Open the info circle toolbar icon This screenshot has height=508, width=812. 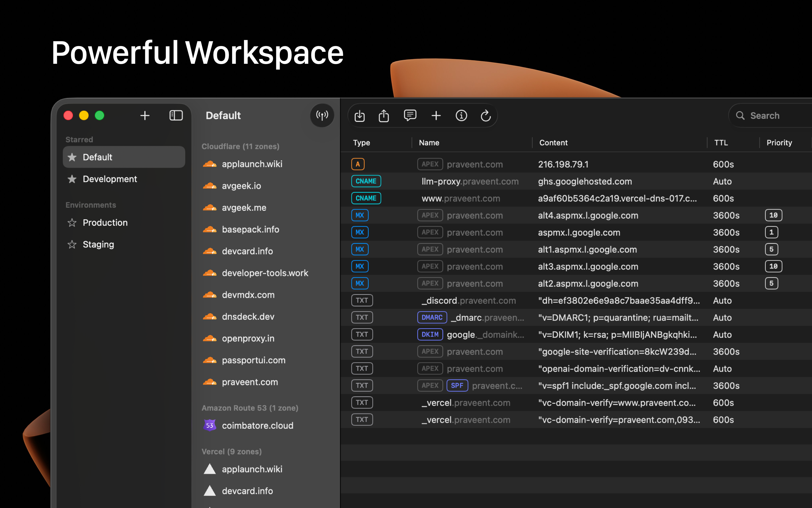point(461,116)
